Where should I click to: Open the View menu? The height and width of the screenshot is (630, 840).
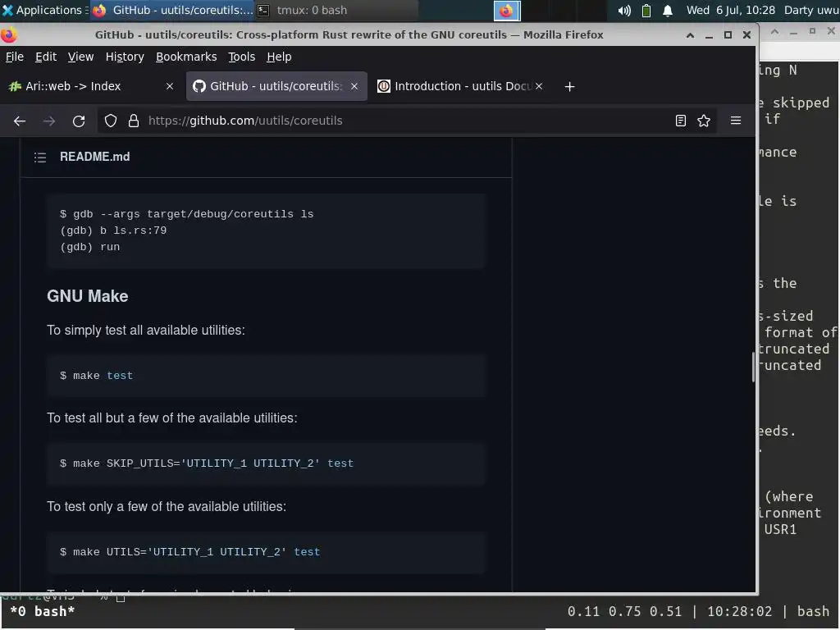[x=80, y=57]
